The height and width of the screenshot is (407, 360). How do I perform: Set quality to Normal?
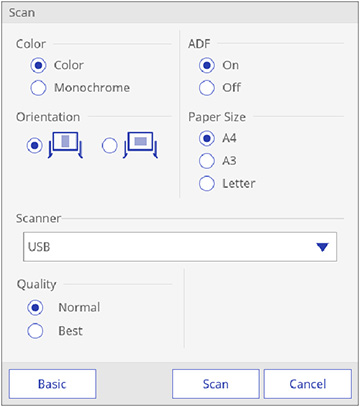tap(35, 307)
